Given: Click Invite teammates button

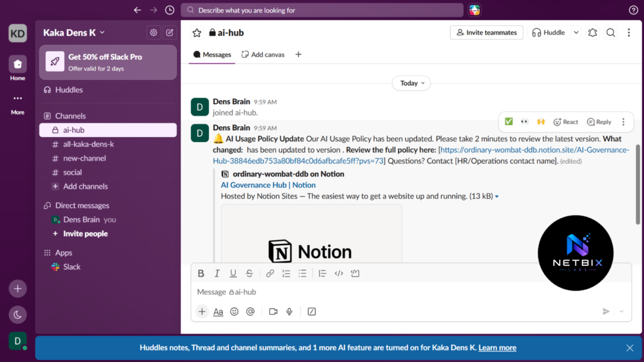Looking at the screenshot, I should pyautogui.click(x=487, y=33).
